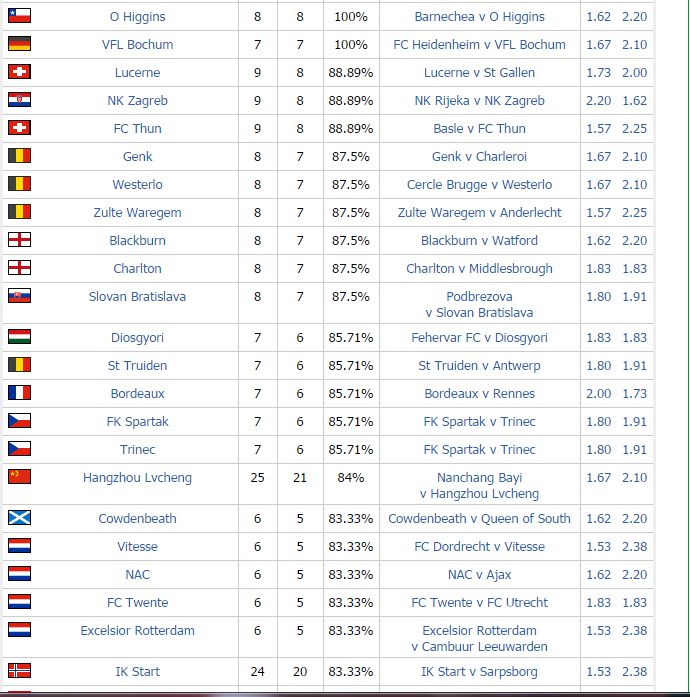Click the Chile flag beside O Higgins
Image resolution: width=690 pixels, height=697 pixels.
pos(20,16)
